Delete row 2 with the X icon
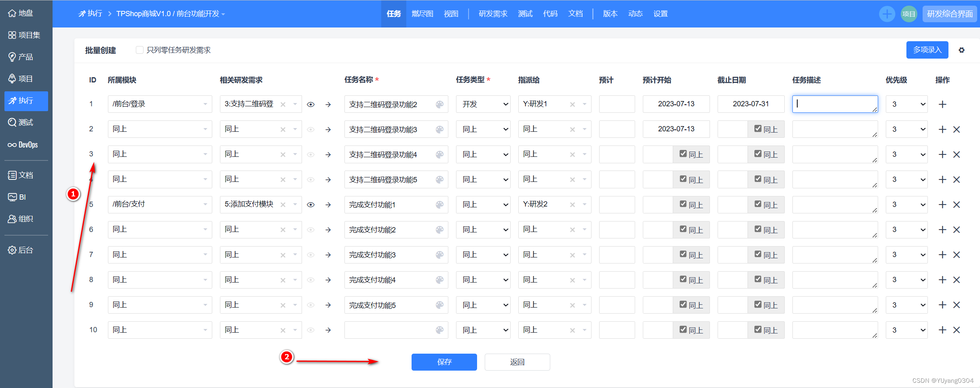This screenshot has height=388, width=980. coord(957,129)
